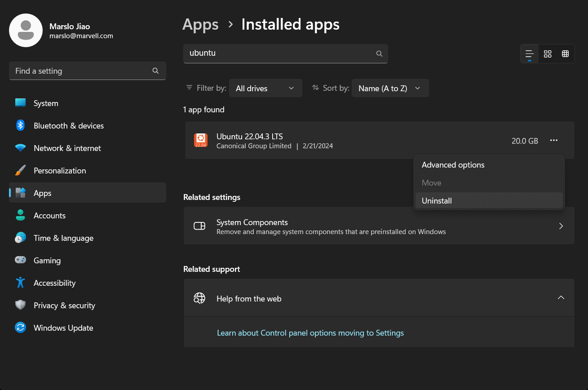
Task: Click the Personalization paintbrush icon
Action: [x=20, y=170]
